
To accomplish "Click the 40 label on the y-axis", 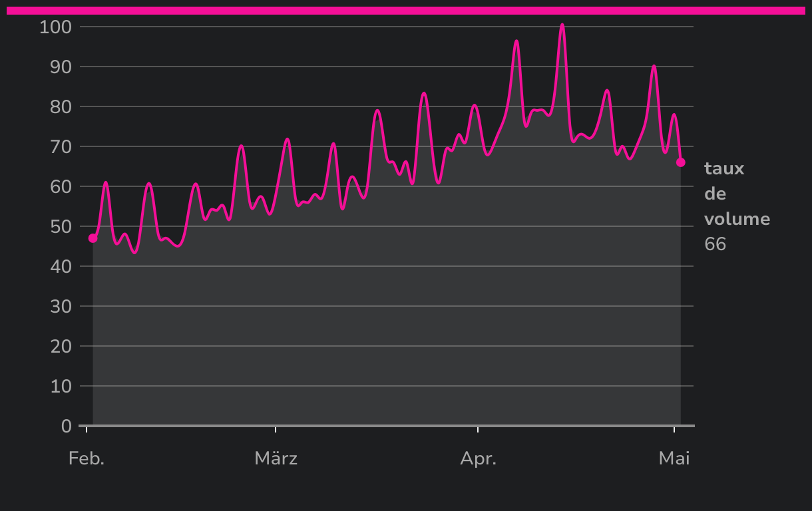I will (59, 267).
